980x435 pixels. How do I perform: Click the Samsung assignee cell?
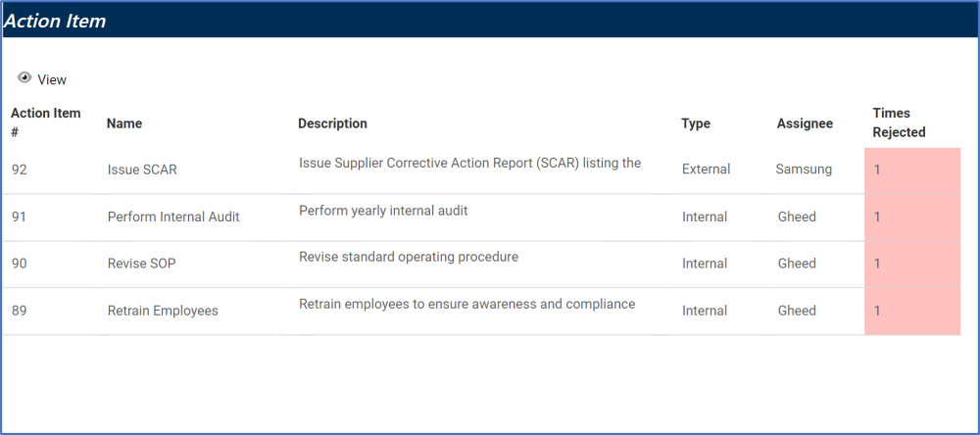coord(804,169)
